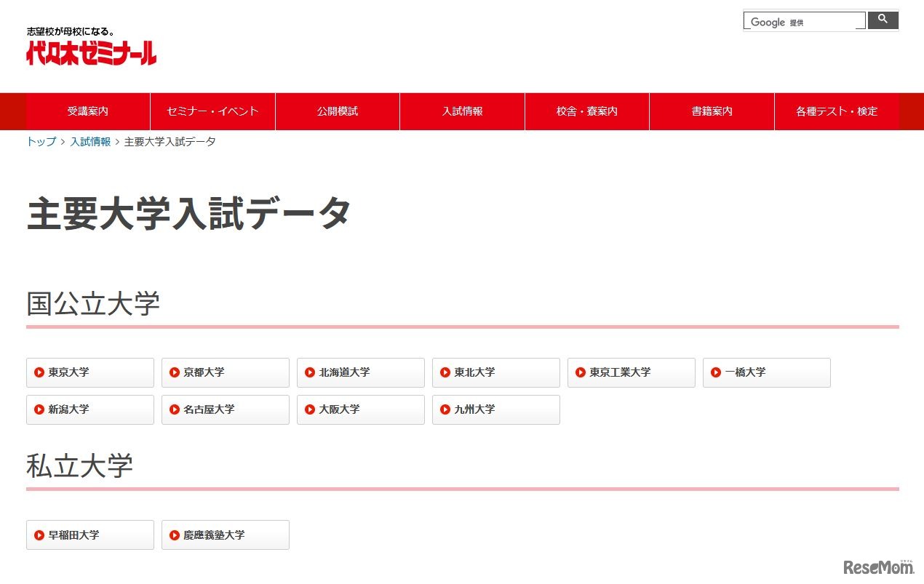
Task: Open 東京大学 admissions data
Action: coord(90,372)
